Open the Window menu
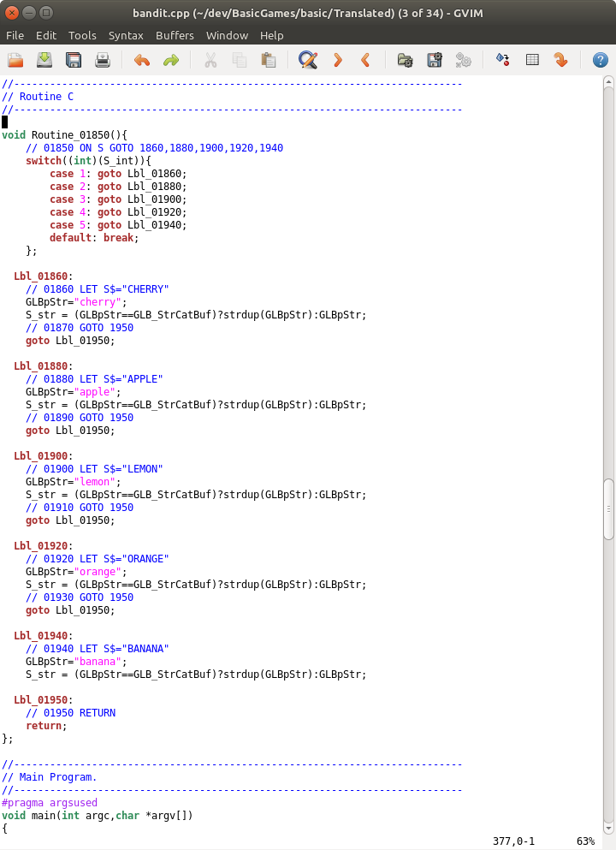Image resolution: width=616 pixels, height=850 pixels. click(227, 35)
